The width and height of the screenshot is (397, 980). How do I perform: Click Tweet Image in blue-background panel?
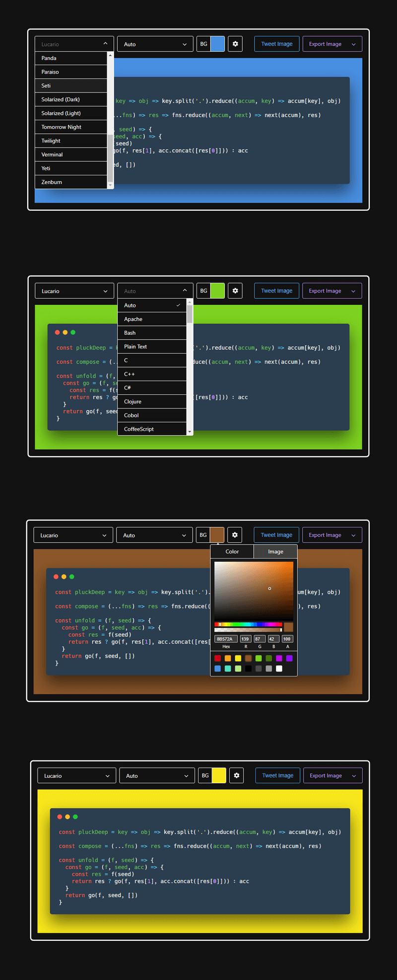coord(277,44)
